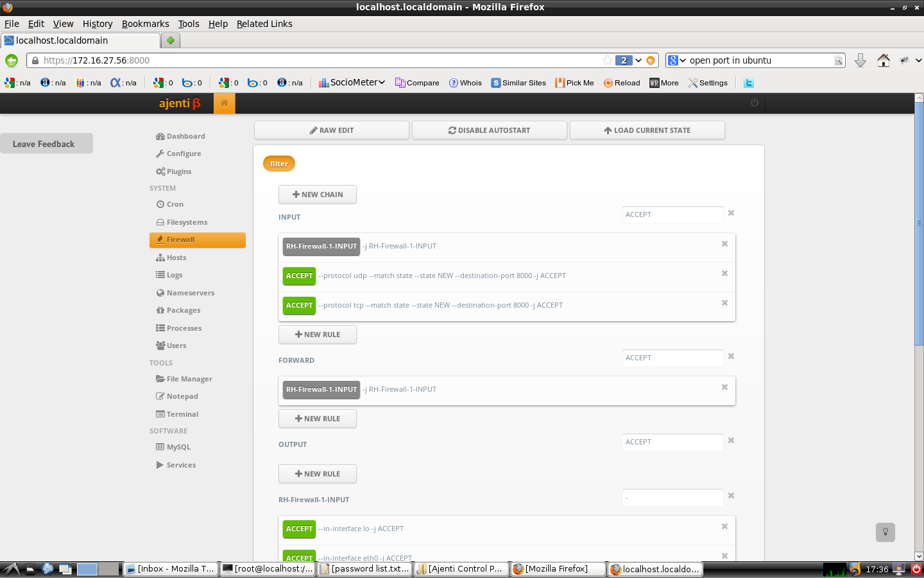The width and height of the screenshot is (924, 578).
Task: Click the Ajenti home icon in header
Action: coord(225,103)
